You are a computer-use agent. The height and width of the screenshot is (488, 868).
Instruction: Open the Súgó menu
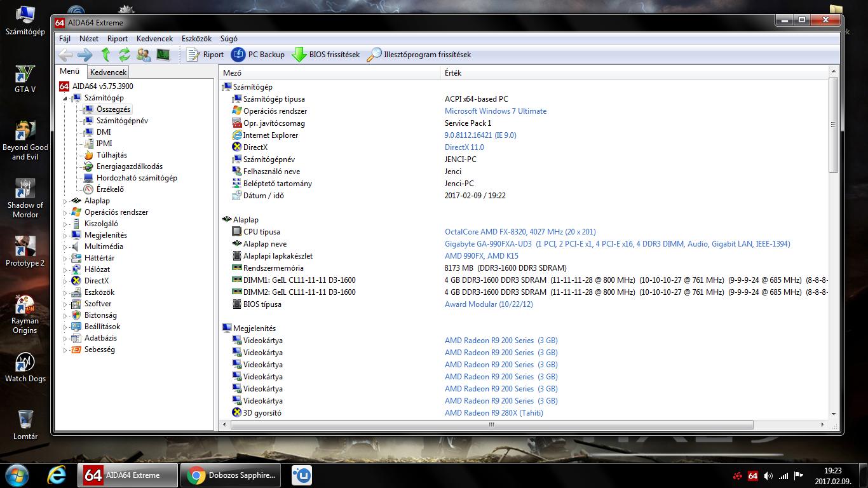point(229,39)
